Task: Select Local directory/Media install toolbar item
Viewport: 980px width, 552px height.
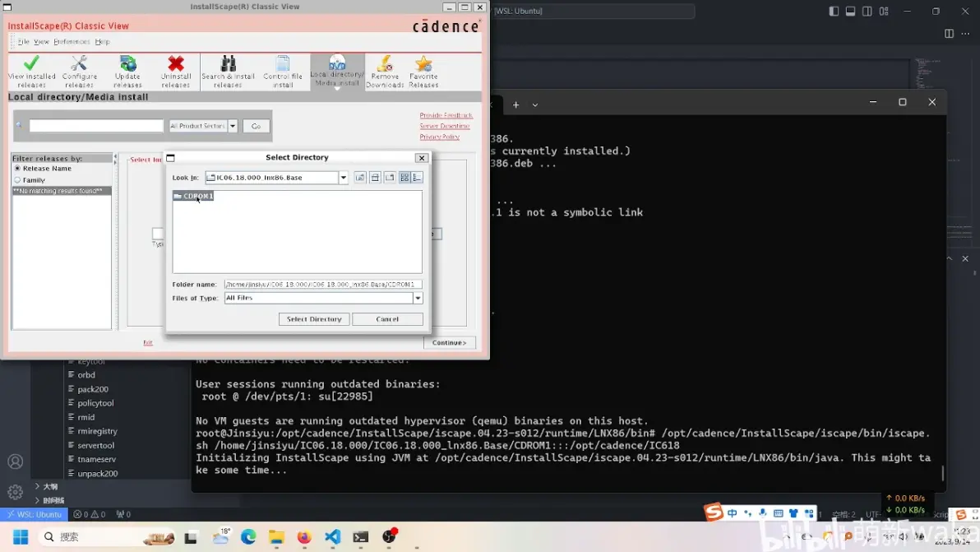Action: [338, 72]
